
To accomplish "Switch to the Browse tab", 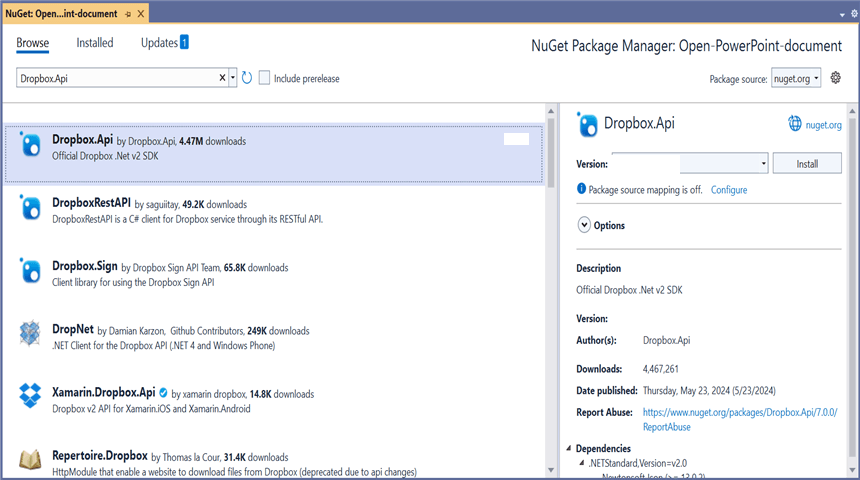I will click(x=32, y=43).
